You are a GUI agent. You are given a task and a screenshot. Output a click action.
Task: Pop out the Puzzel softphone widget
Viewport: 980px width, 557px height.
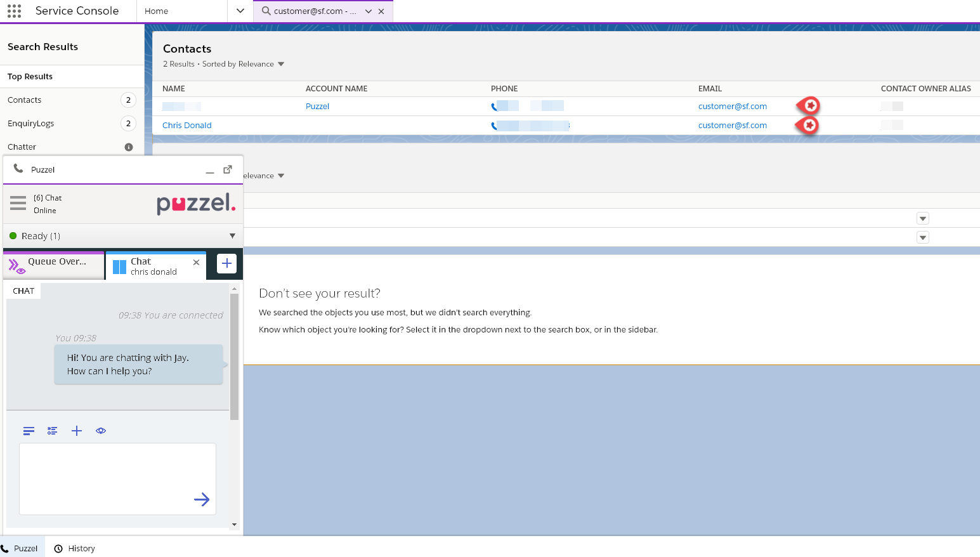point(228,169)
